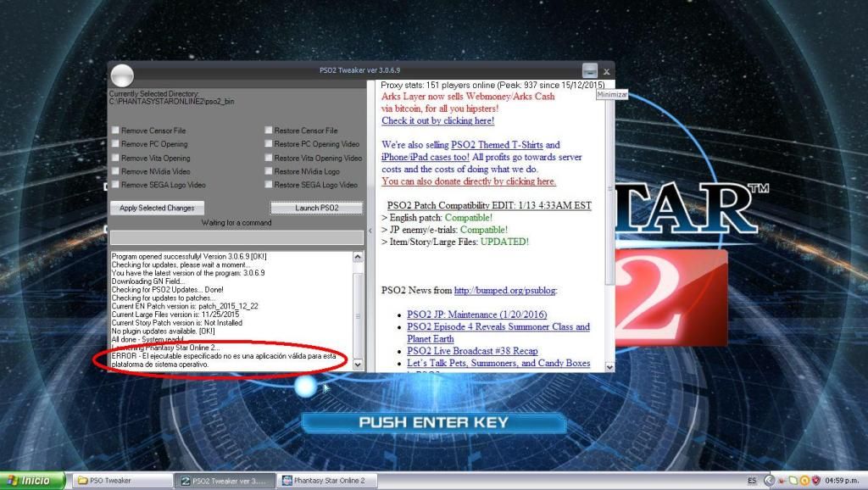
Task: Click 'Current Story Patch version is: Not Installed' line
Action: [176, 323]
